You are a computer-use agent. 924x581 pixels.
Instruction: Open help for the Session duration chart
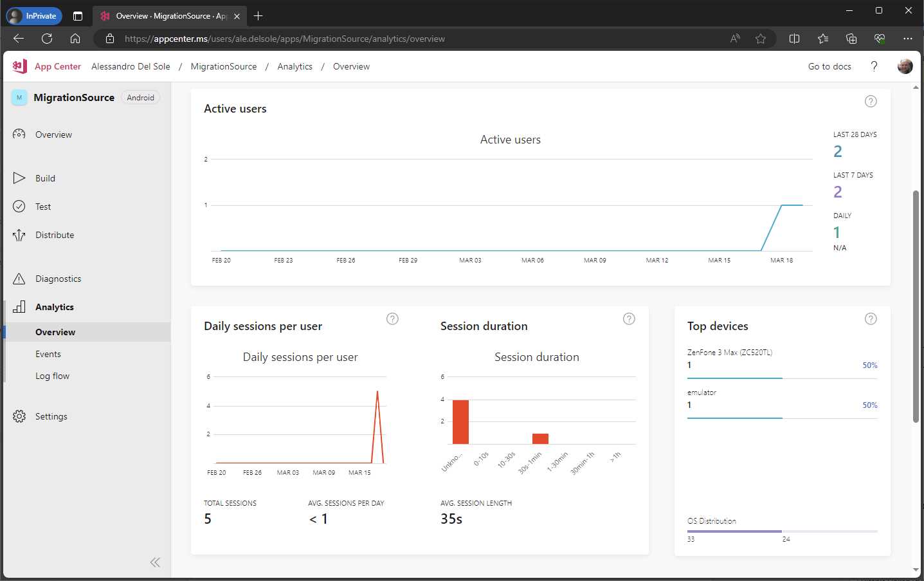click(x=629, y=318)
